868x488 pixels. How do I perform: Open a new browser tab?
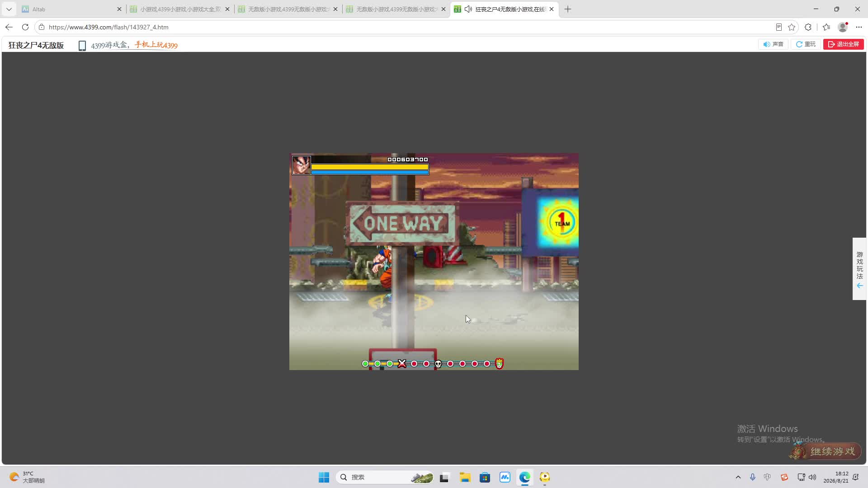click(568, 9)
